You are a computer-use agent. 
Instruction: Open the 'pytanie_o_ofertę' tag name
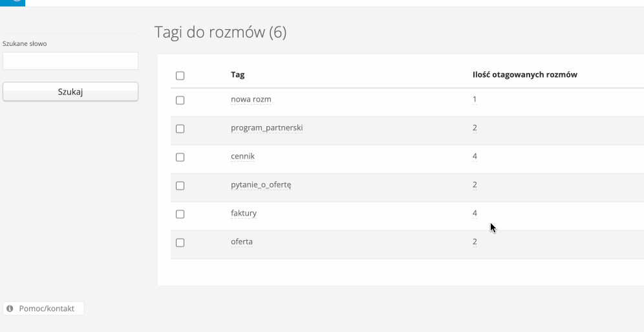[x=261, y=184]
